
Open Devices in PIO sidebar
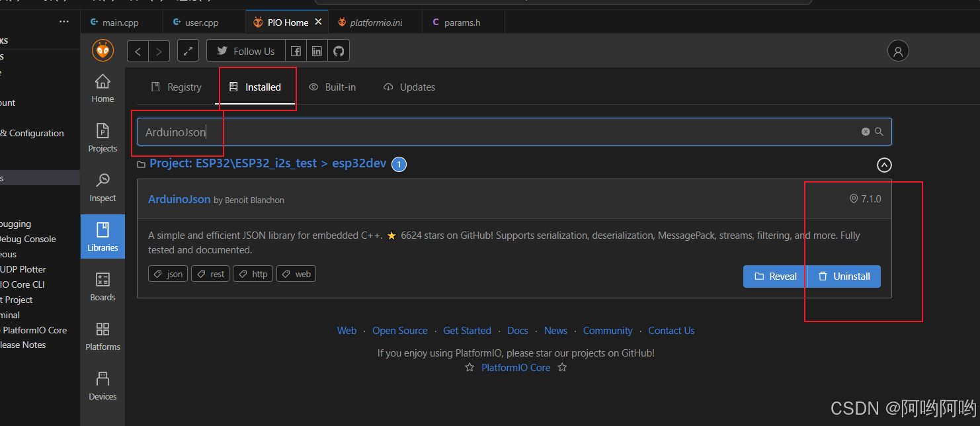coord(102,386)
